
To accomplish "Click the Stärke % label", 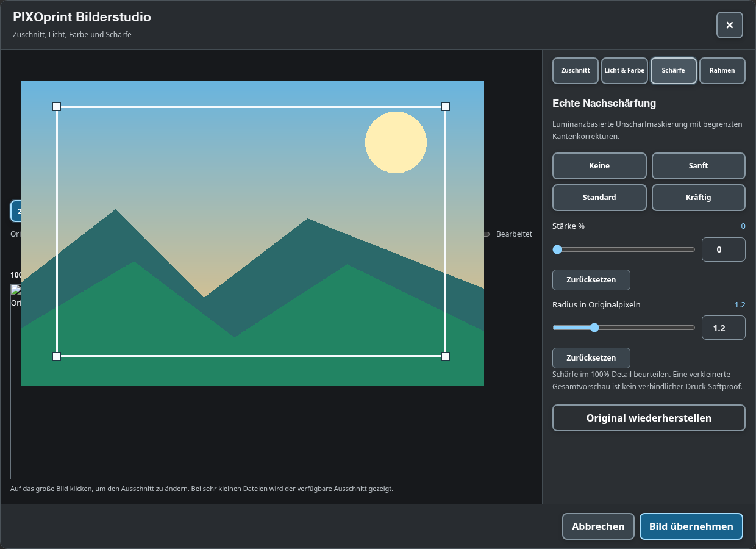I will (568, 226).
